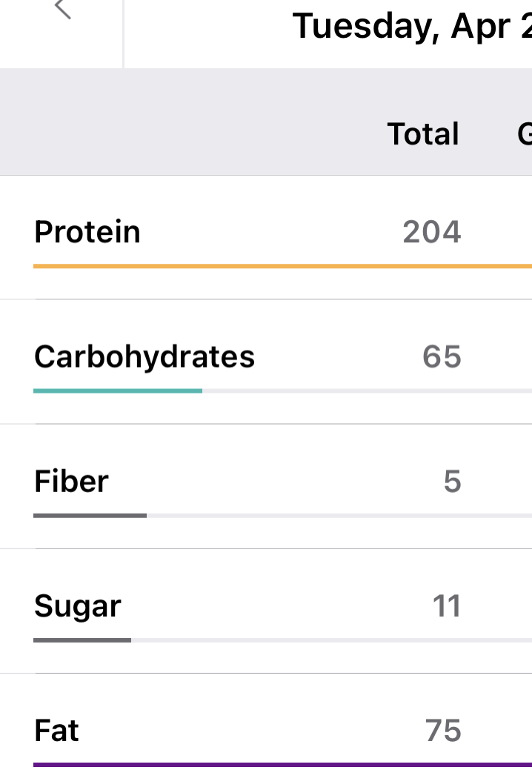Click the gray Fiber progress bar
Image resolution: width=532 pixels, height=770 pixels.
90,514
